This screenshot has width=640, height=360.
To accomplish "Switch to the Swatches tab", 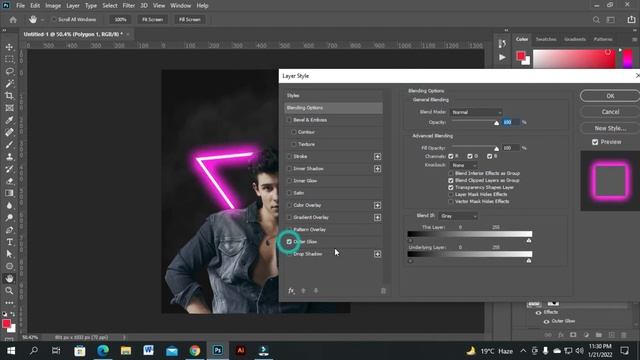I will [546, 39].
